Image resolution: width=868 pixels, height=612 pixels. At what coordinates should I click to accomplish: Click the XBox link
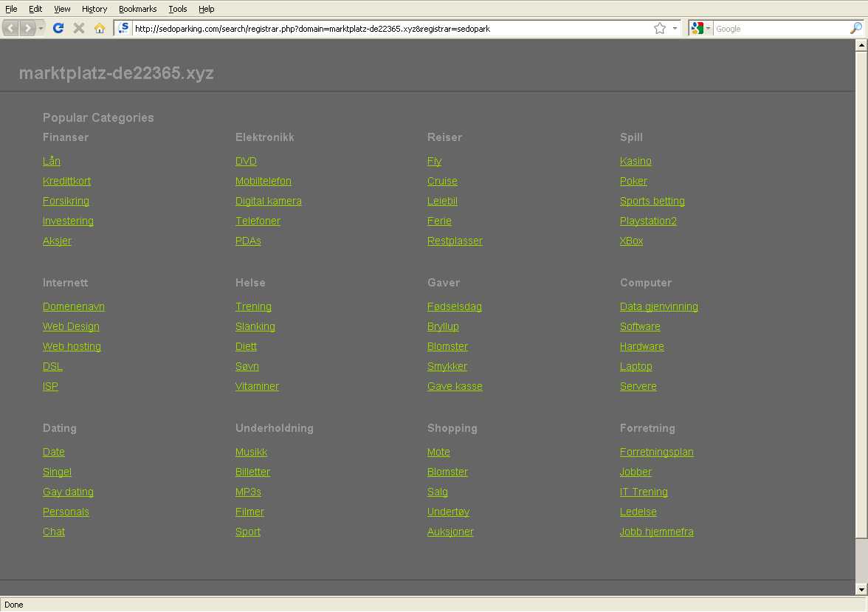632,241
